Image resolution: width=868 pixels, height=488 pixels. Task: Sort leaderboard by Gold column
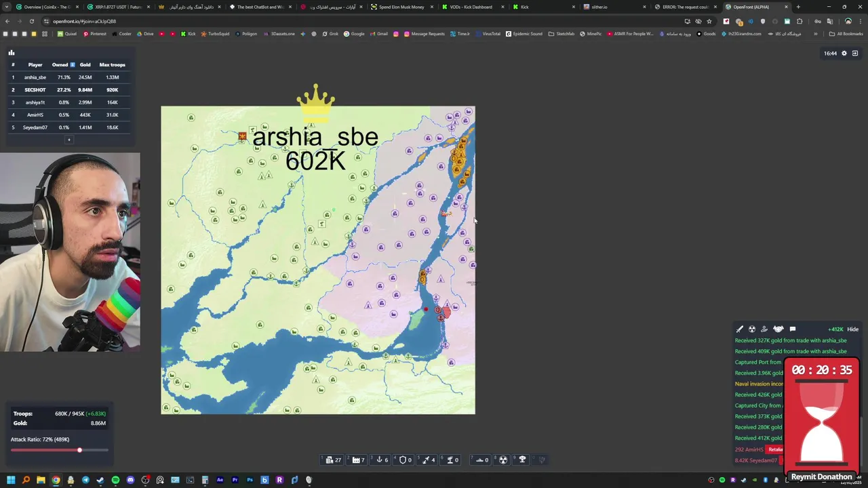pyautogui.click(x=85, y=64)
